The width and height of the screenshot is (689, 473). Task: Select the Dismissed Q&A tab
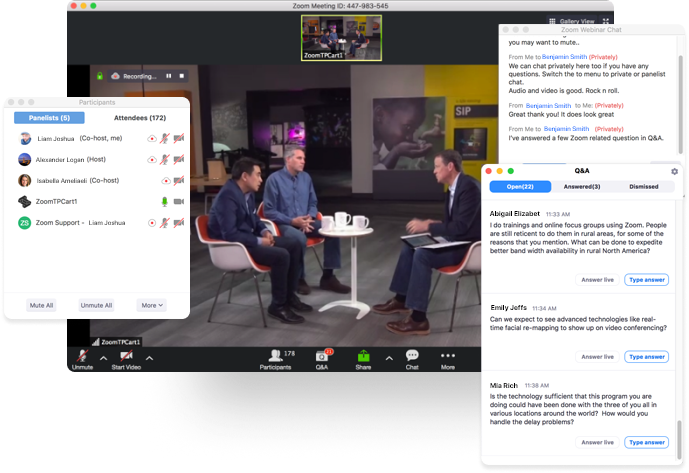(644, 187)
